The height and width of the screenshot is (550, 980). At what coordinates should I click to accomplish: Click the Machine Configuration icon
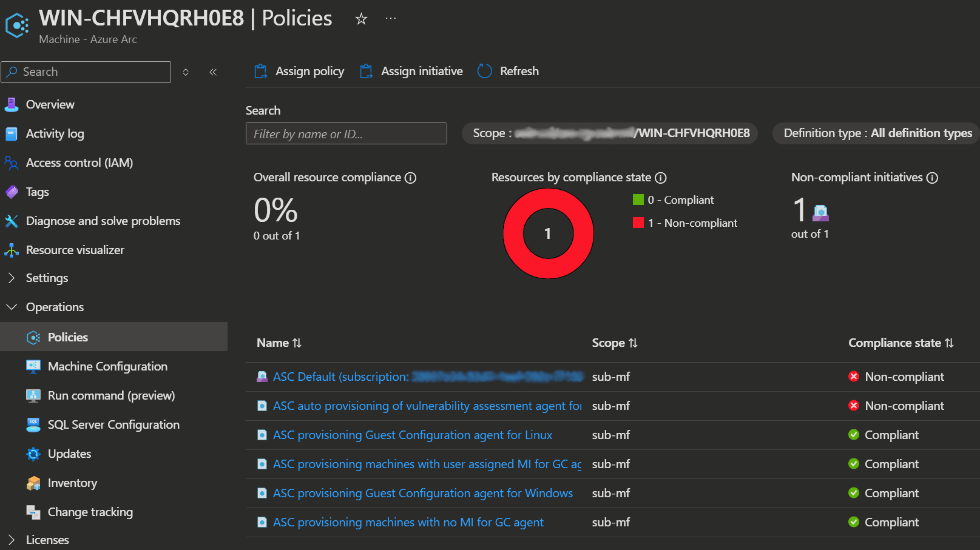pyautogui.click(x=33, y=366)
